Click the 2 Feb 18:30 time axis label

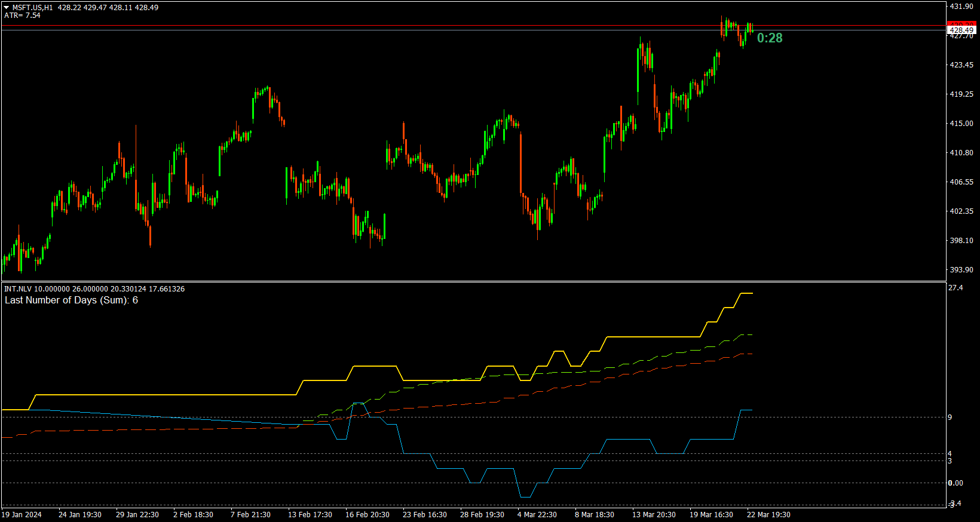pyautogui.click(x=193, y=515)
